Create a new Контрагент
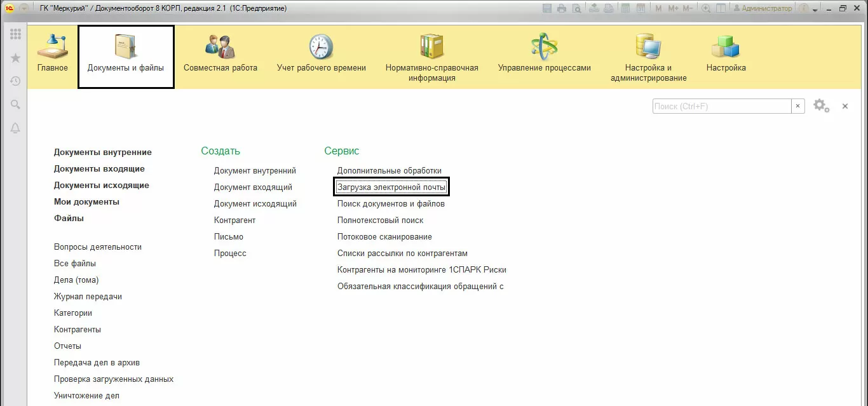Viewport: 868px width, 406px height. pos(234,220)
